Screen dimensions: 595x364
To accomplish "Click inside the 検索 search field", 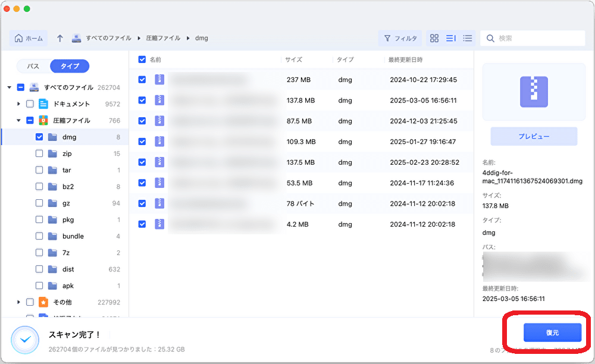I will point(533,37).
